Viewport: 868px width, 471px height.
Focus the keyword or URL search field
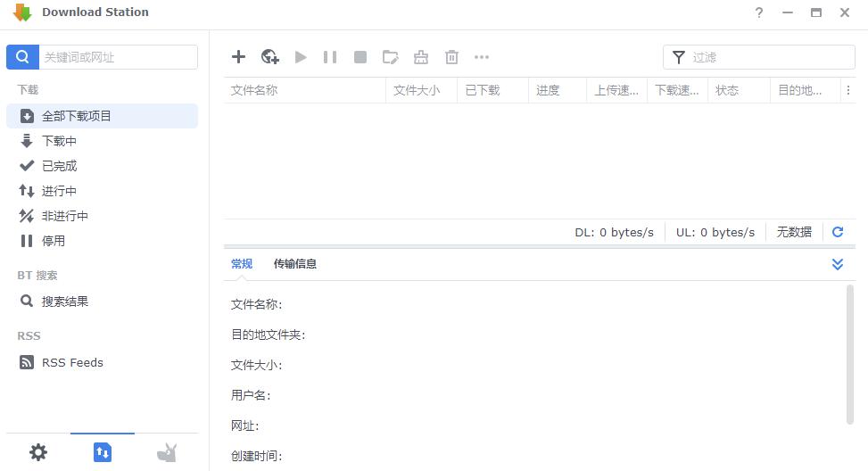click(x=118, y=57)
